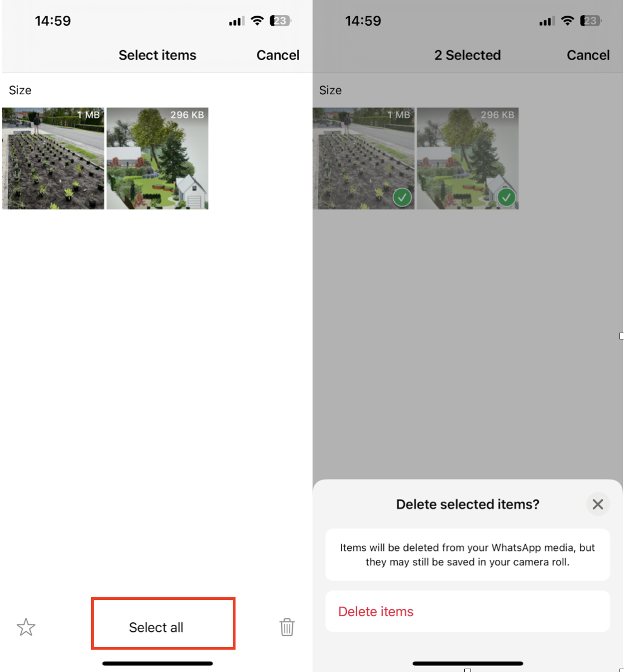Viewport: 624px width, 672px height.
Task: Select the 296 KB garden rendering thumbnail
Action: 157,159
